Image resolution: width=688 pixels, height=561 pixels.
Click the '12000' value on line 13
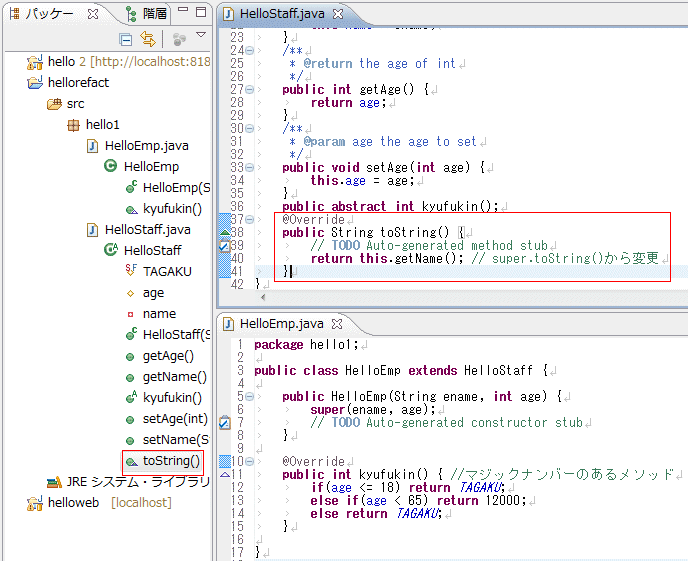pos(502,500)
